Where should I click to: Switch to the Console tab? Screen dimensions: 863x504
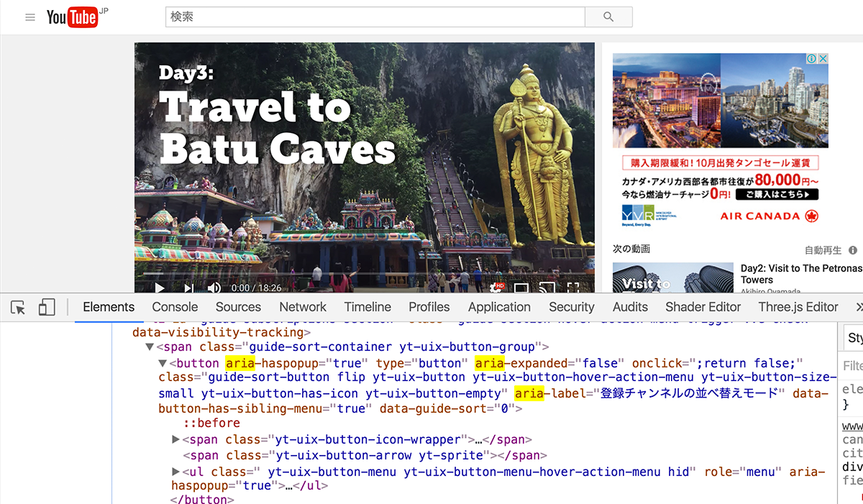(175, 307)
